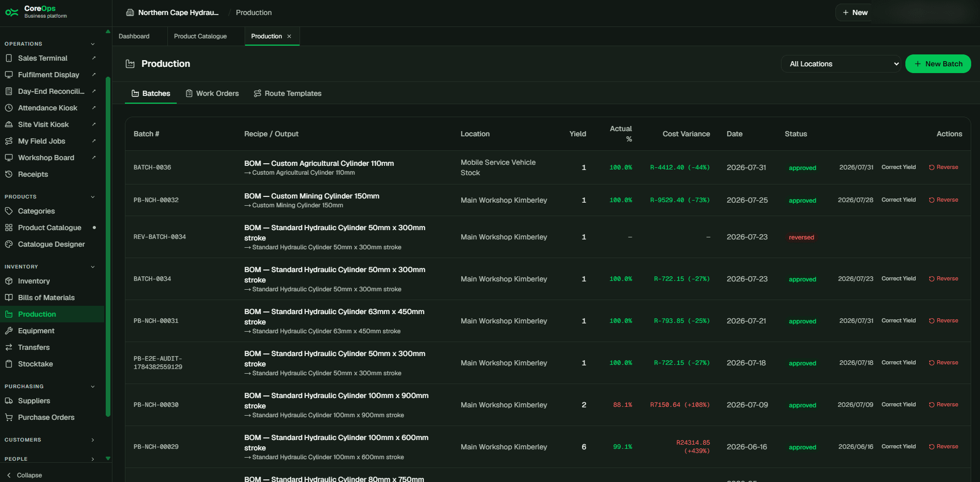Click the Fulfilment Display monitor icon
980x482 pixels.
(x=9, y=75)
